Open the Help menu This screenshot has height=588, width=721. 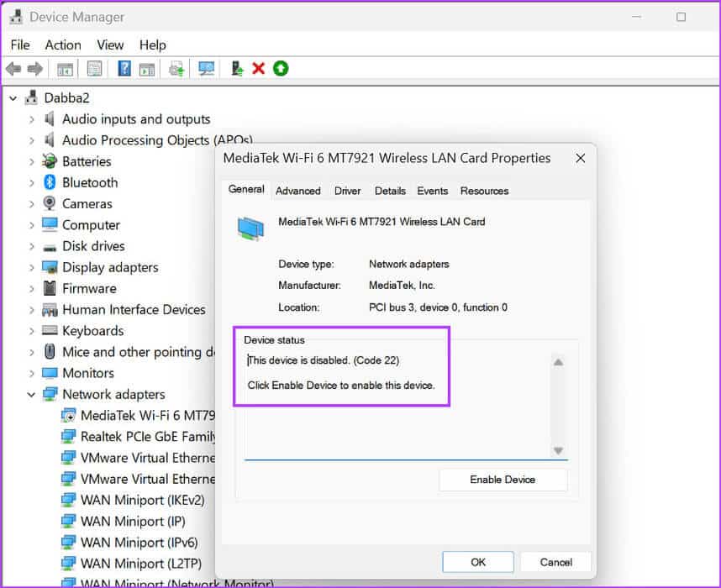[x=153, y=45]
